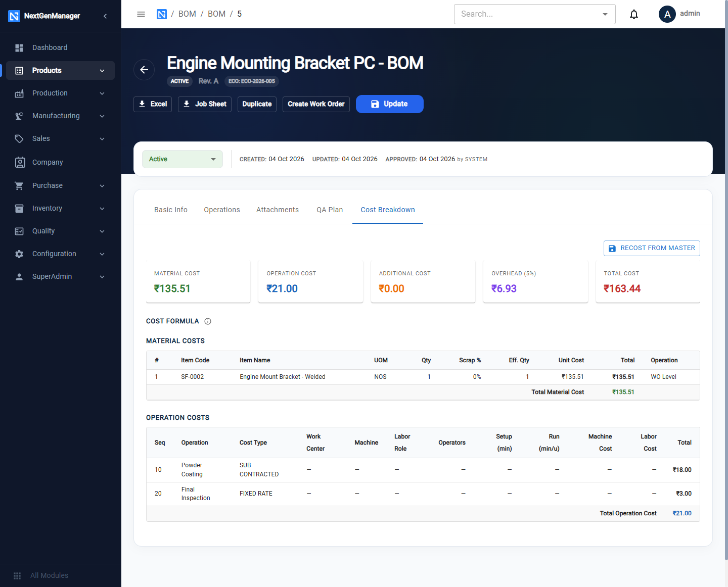The height and width of the screenshot is (587, 728).
Task: Click the Create Work Order button
Action: coord(316,104)
